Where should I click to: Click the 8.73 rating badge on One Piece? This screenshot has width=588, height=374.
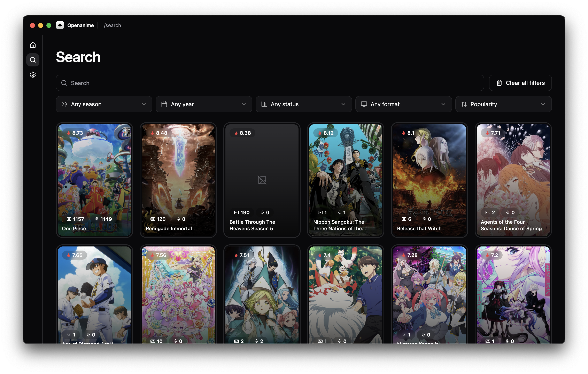(75, 133)
